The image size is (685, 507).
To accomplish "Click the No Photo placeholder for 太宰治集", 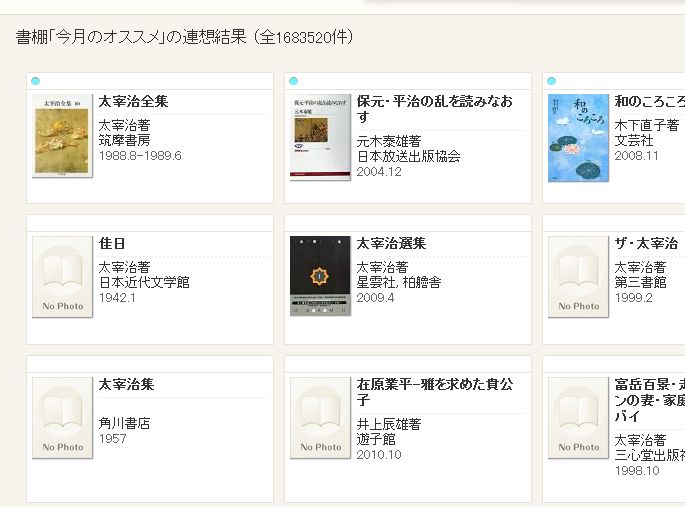I will tap(62, 418).
